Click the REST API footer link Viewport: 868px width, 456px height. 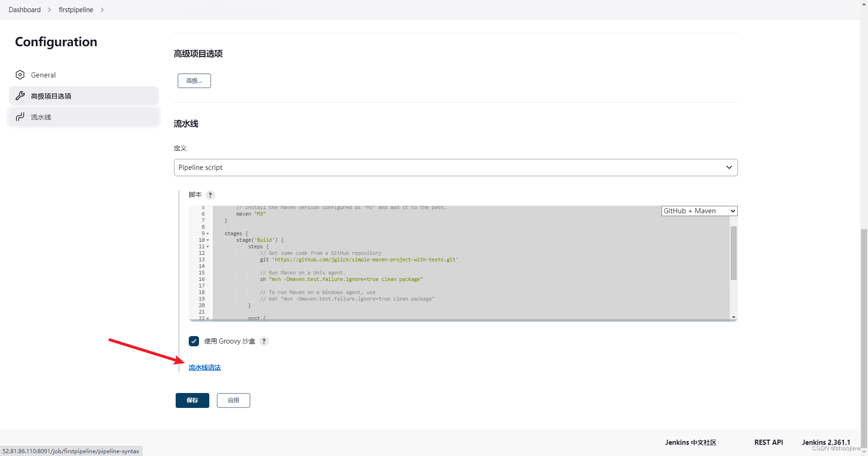pos(768,442)
